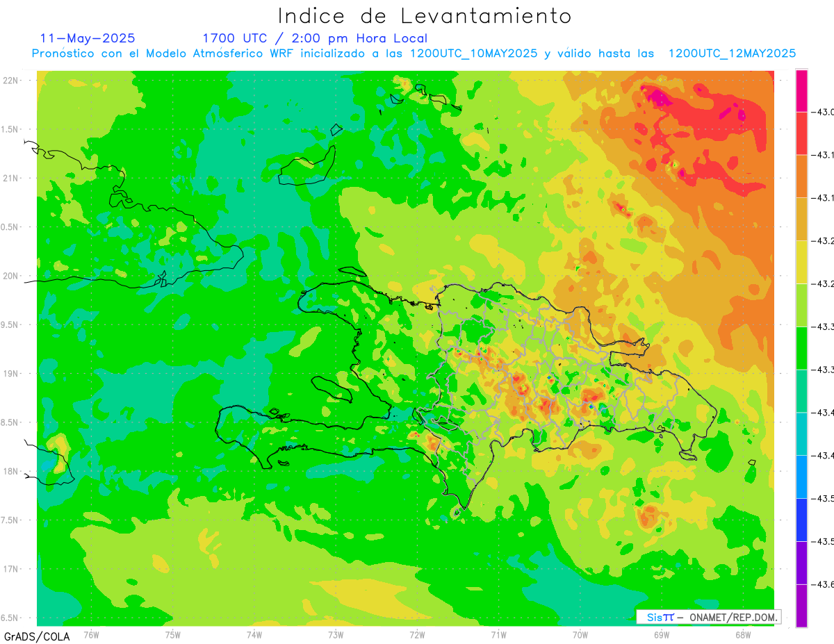This screenshot has height=644, width=834.
Task: Click the '18N' latitude label
Action: point(10,471)
